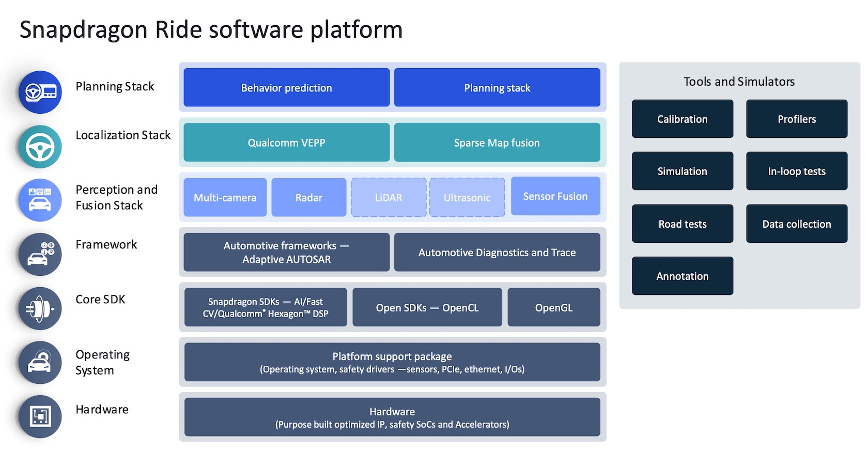The height and width of the screenshot is (453, 868).
Task: Click the Localization Stack steering wheel icon
Action: click(x=40, y=147)
